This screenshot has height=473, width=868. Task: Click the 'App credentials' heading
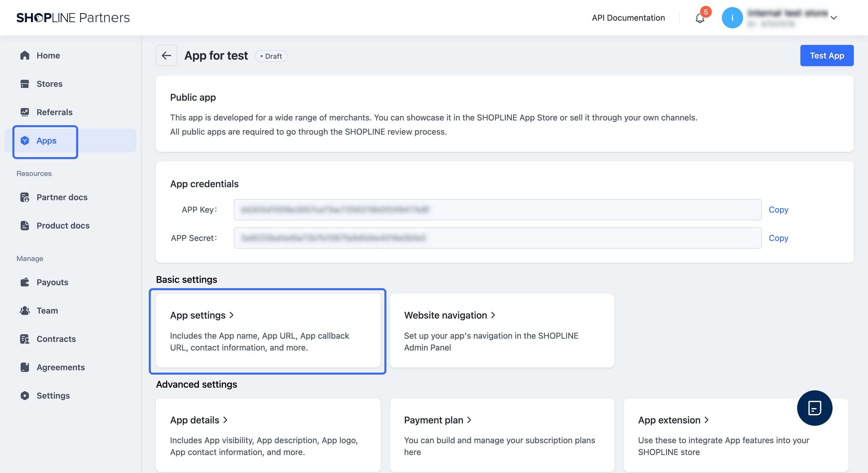pos(204,184)
